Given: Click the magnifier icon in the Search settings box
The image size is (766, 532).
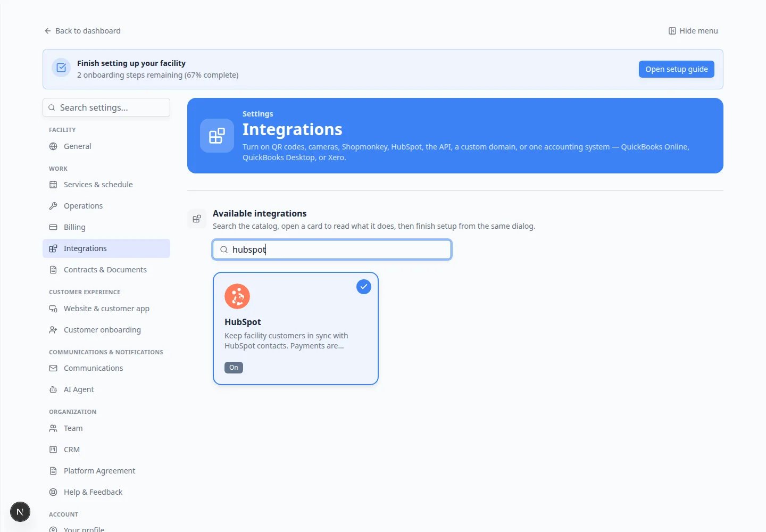Looking at the screenshot, I should pyautogui.click(x=52, y=107).
